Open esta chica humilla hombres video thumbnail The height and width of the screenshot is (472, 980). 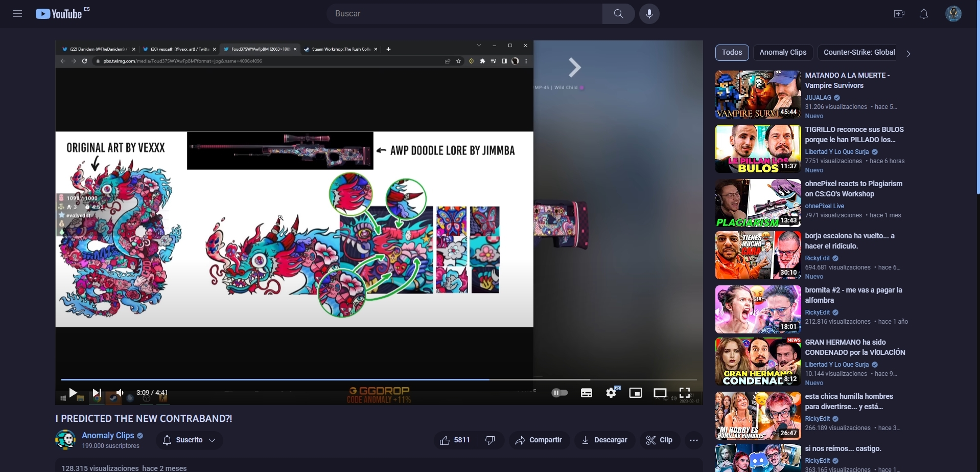[x=758, y=416]
